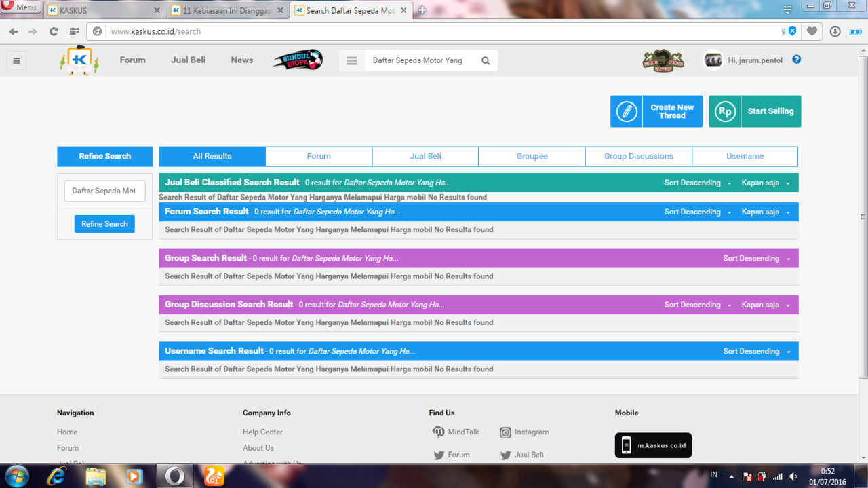Open the Bundul Eropa banner icon
868x488 pixels.
[298, 60]
